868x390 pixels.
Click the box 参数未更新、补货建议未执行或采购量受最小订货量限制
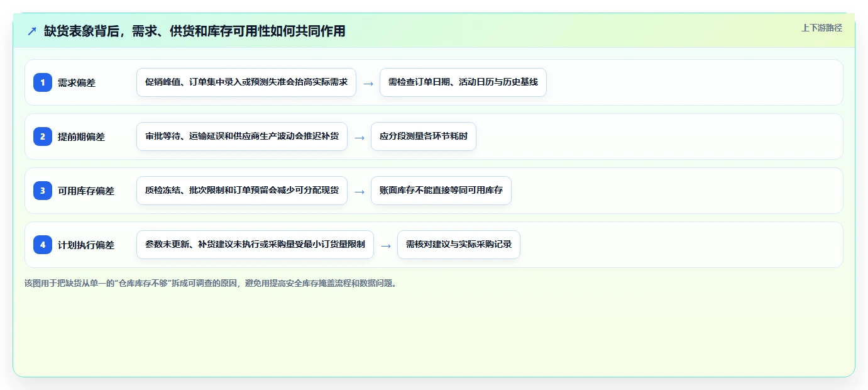point(255,245)
